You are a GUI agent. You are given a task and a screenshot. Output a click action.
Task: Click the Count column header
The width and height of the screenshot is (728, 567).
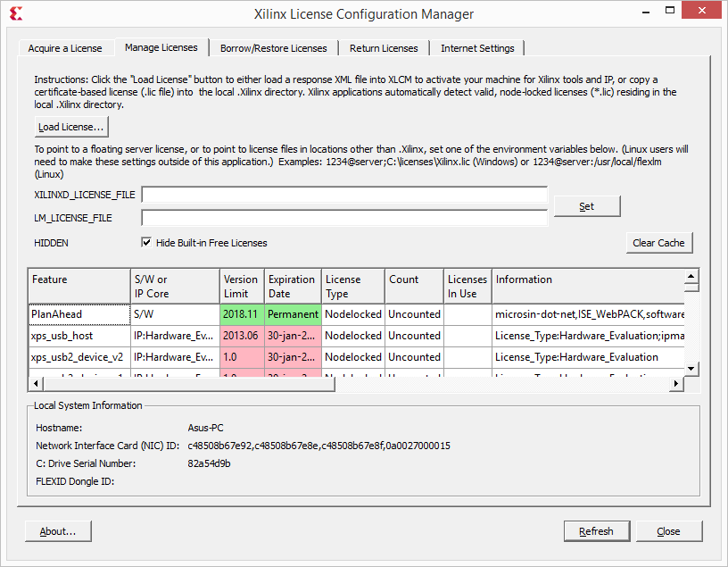tap(414, 287)
